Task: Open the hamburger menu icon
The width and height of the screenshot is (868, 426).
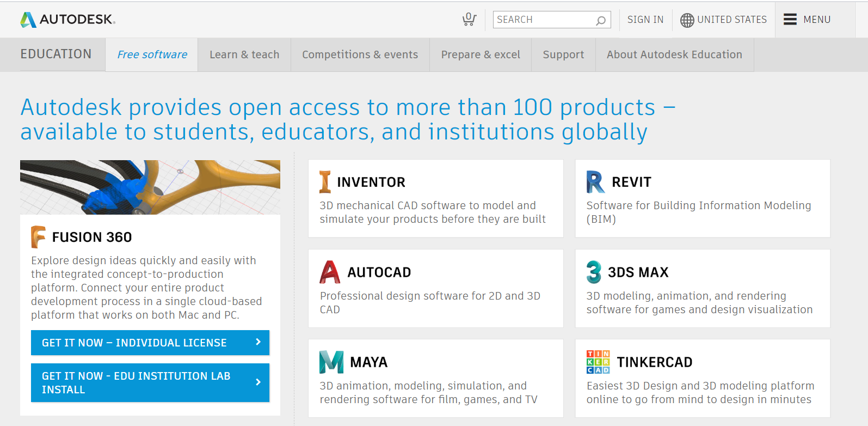Action: point(790,20)
